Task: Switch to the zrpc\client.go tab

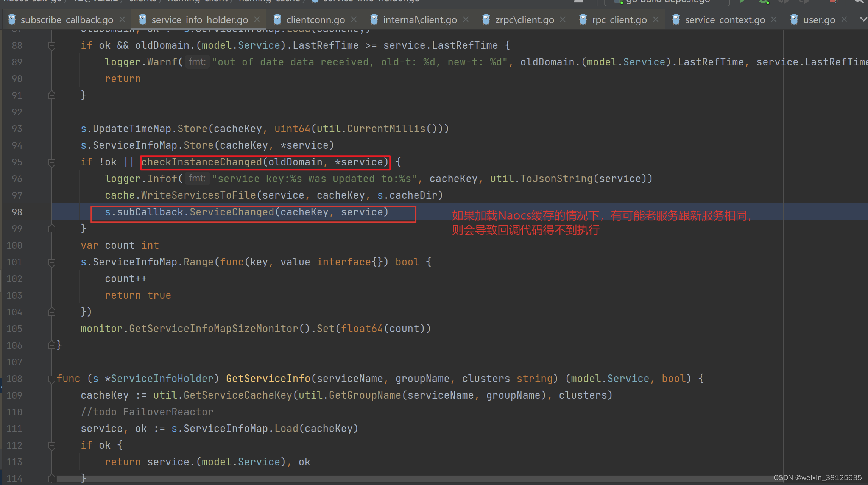Action: pyautogui.click(x=524, y=19)
